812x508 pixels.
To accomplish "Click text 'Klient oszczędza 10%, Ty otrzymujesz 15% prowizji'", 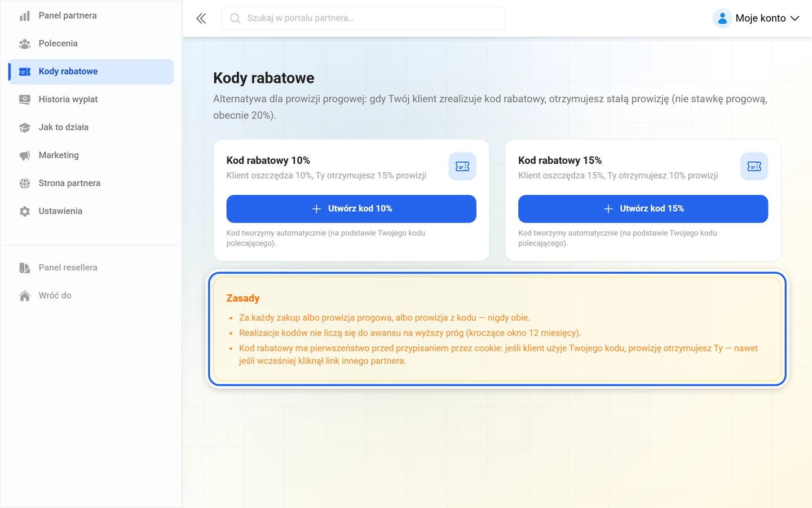I will [x=326, y=176].
